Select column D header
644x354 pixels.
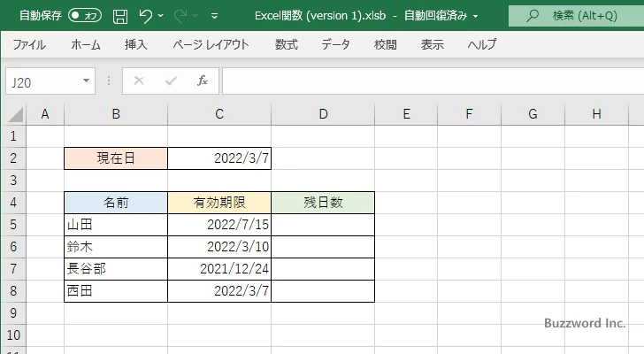point(323,114)
